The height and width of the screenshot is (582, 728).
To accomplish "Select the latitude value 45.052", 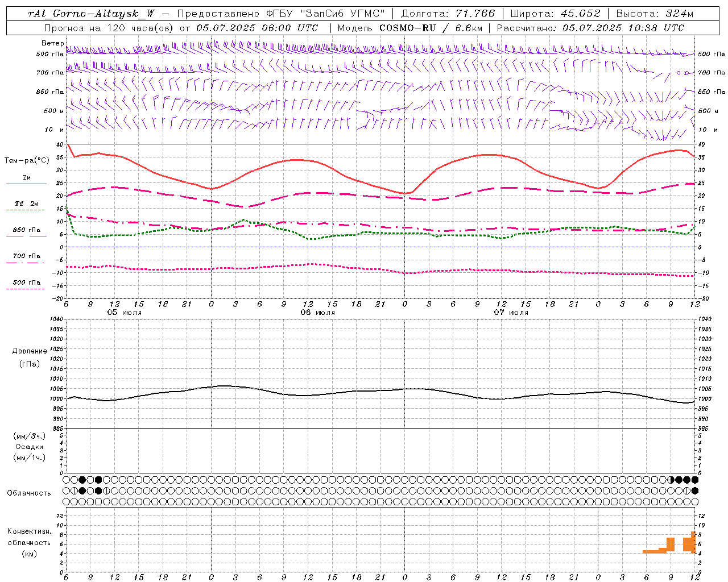I will 581,14.
